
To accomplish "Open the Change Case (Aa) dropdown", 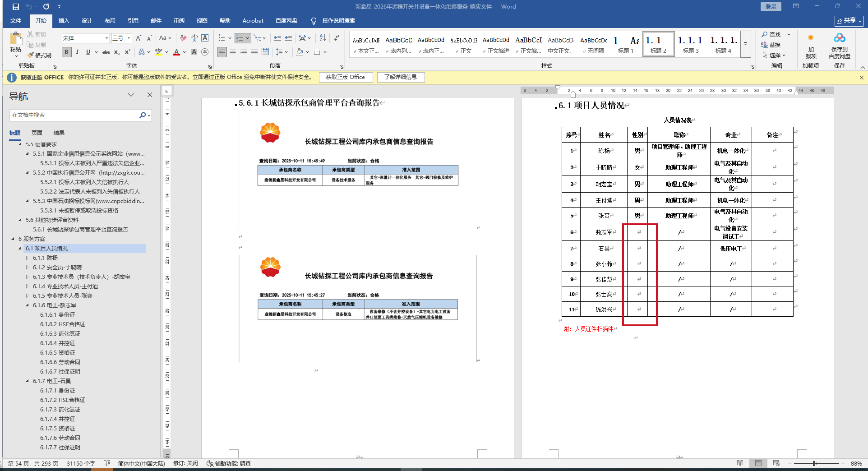I will [165, 38].
